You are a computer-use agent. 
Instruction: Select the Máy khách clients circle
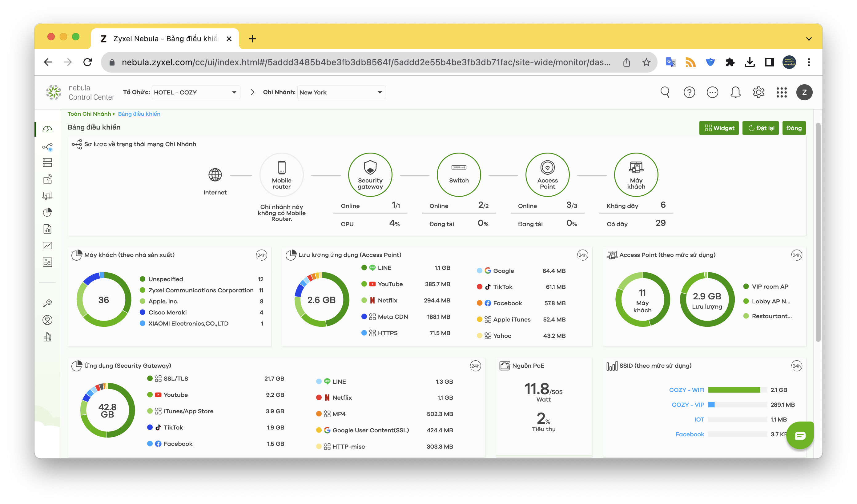(x=636, y=175)
